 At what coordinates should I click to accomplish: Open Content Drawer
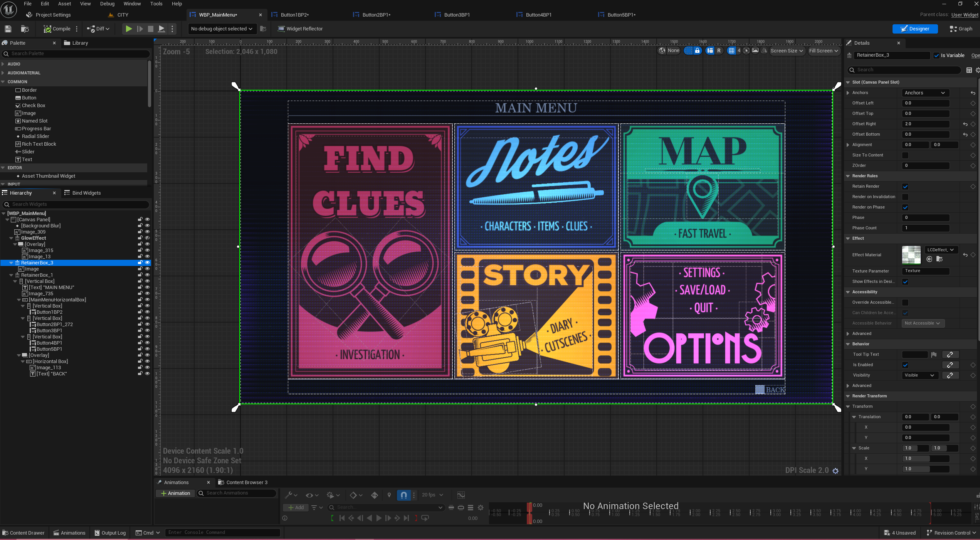(23, 533)
